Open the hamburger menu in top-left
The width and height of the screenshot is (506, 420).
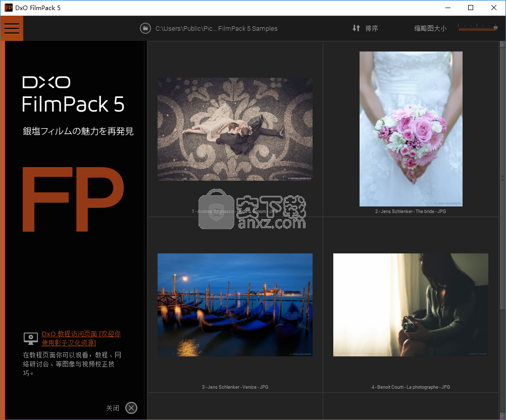click(12, 28)
